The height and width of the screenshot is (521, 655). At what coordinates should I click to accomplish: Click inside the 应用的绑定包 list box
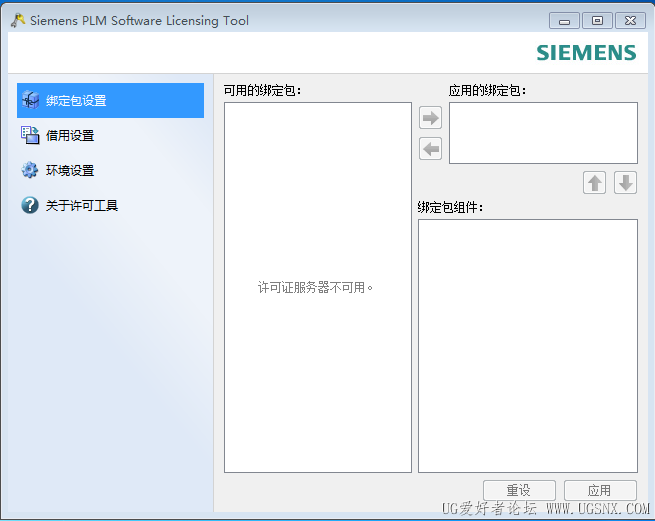tap(543, 133)
